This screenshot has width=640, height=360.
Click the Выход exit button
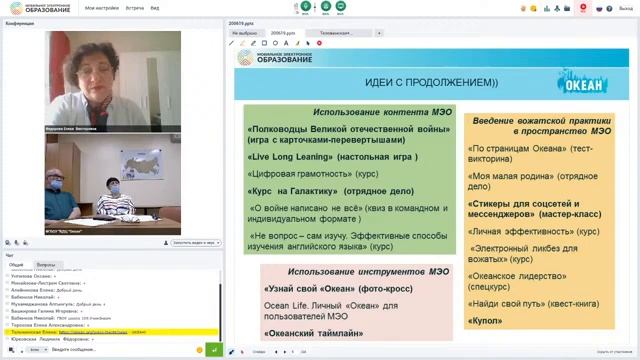point(626,9)
